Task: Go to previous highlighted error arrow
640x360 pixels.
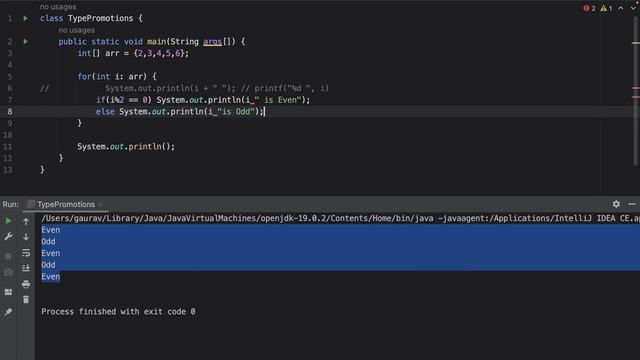Action: (620, 8)
